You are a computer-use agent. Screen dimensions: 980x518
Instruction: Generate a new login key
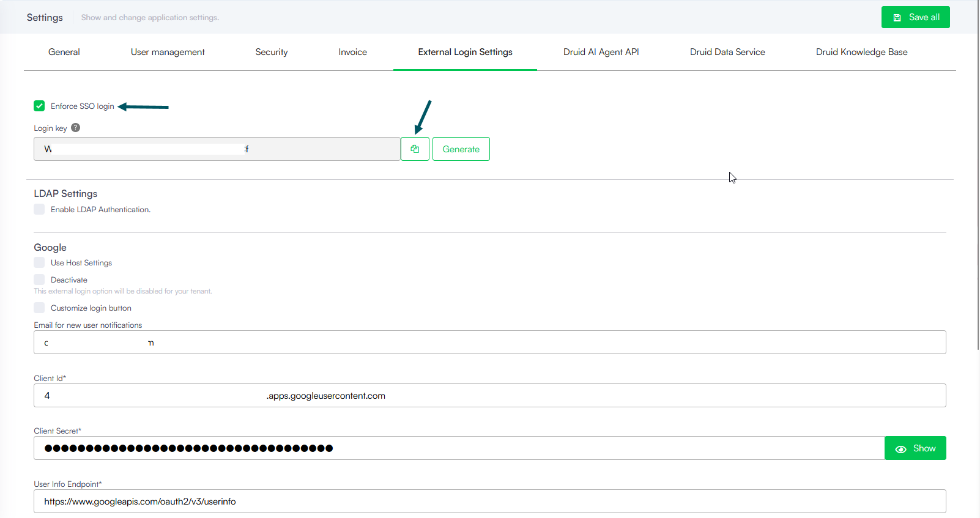point(461,149)
